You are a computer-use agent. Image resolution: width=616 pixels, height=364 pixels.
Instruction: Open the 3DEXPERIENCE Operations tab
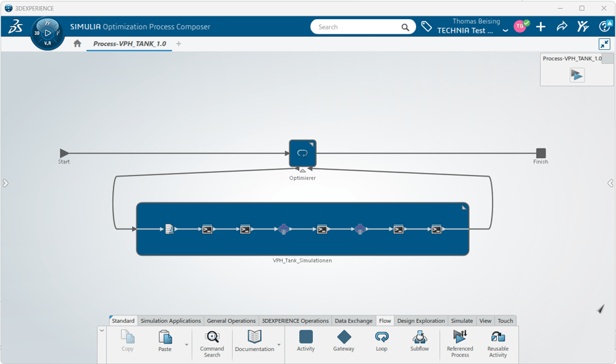tap(295, 321)
